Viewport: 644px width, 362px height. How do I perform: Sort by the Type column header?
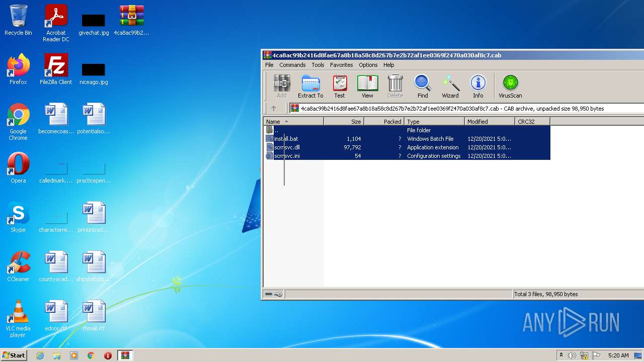(434, 122)
